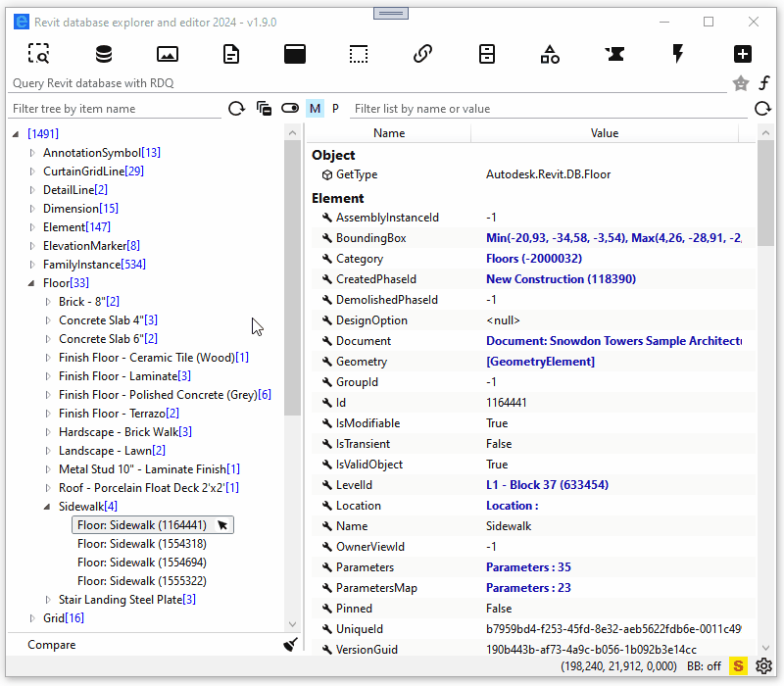Select Stair Landing Steel Plate[3] item

pyautogui.click(x=127, y=599)
